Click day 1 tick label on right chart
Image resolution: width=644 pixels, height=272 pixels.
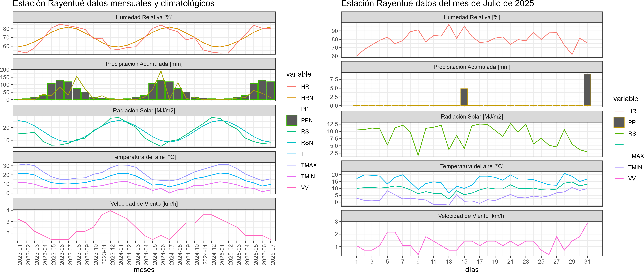coord(356,261)
